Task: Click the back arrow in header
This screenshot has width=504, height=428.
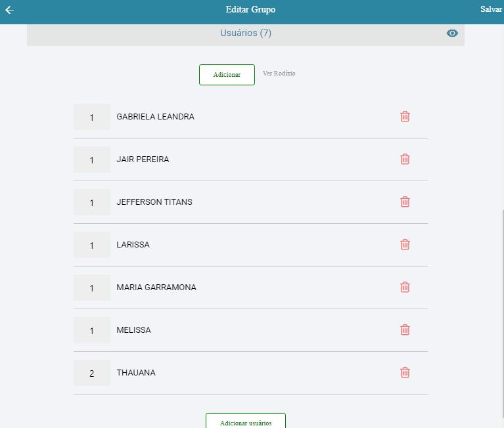Action: click(x=9, y=10)
